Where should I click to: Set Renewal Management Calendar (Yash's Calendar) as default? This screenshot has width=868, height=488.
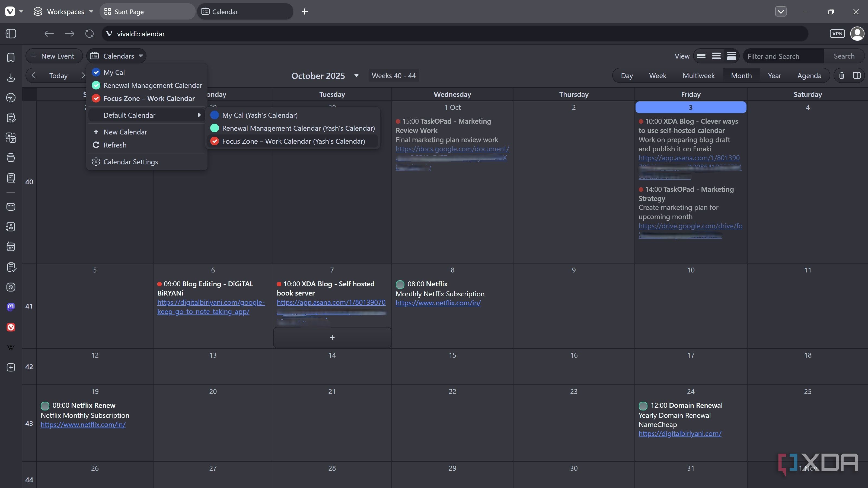point(292,128)
